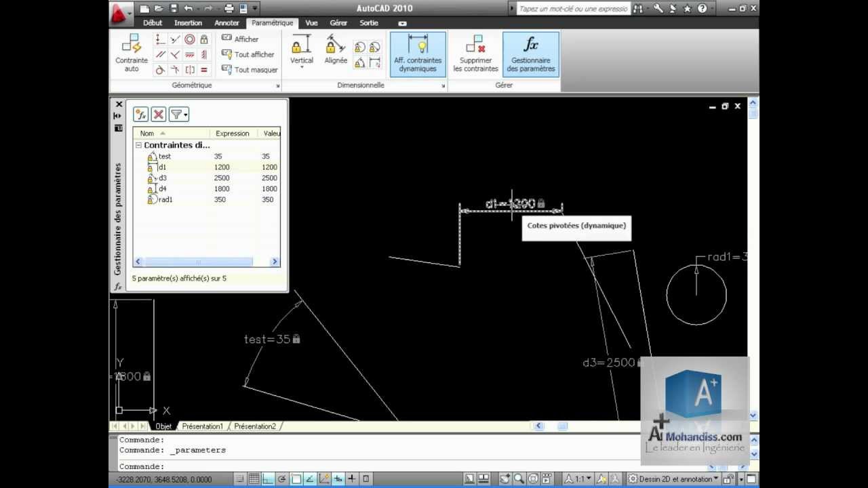Open the Sortie ribbon tab
Viewport: 868px width, 488px height.
coord(369,23)
